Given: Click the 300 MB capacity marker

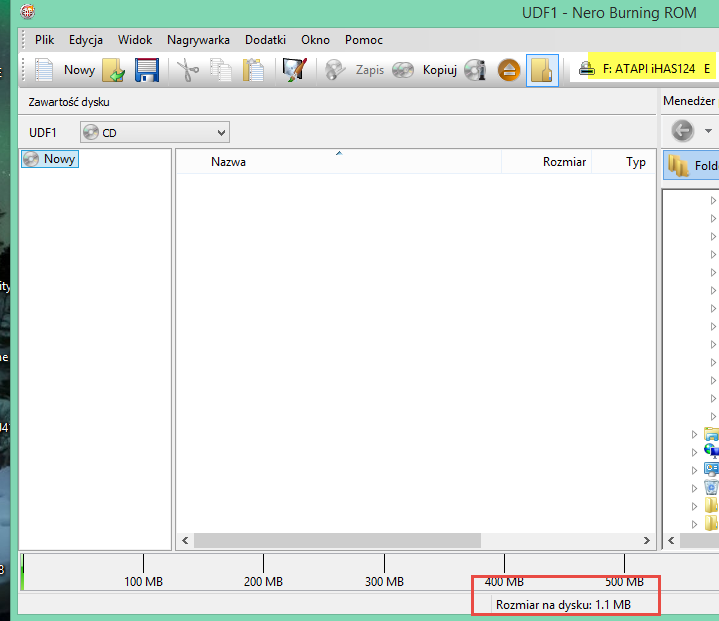Looking at the screenshot, I should pos(384,581).
